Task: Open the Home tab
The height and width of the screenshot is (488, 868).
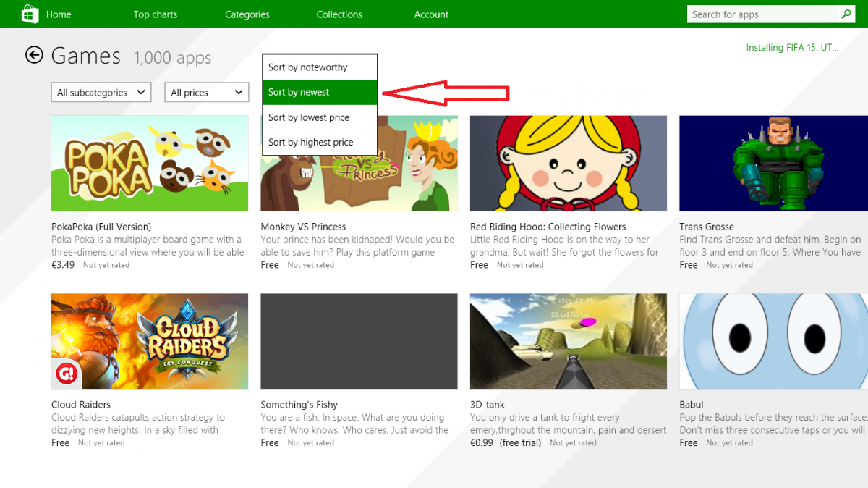Action: pos(59,14)
